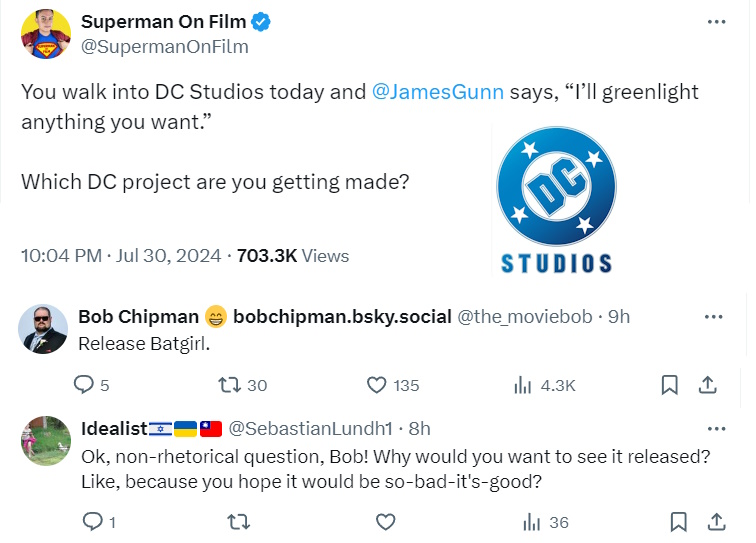This screenshot has height=543, width=756.
Task: Like Idealist's reply tweet
Action: point(385,521)
